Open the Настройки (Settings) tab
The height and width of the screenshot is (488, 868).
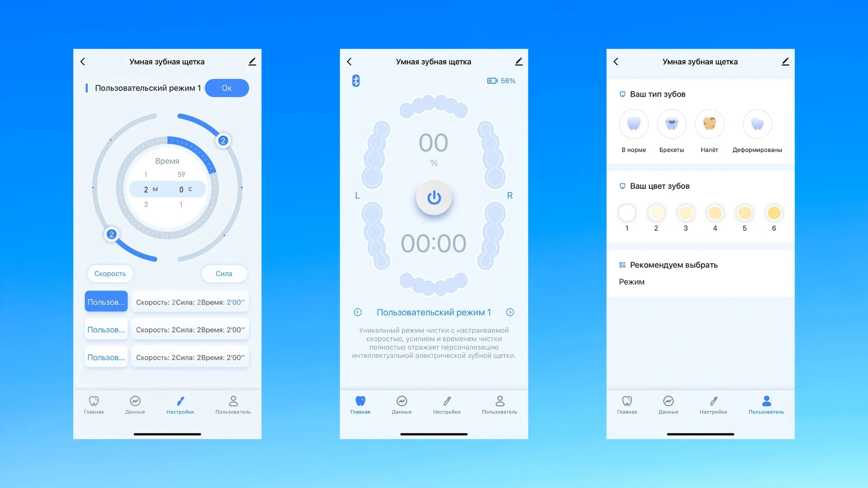click(x=181, y=404)
